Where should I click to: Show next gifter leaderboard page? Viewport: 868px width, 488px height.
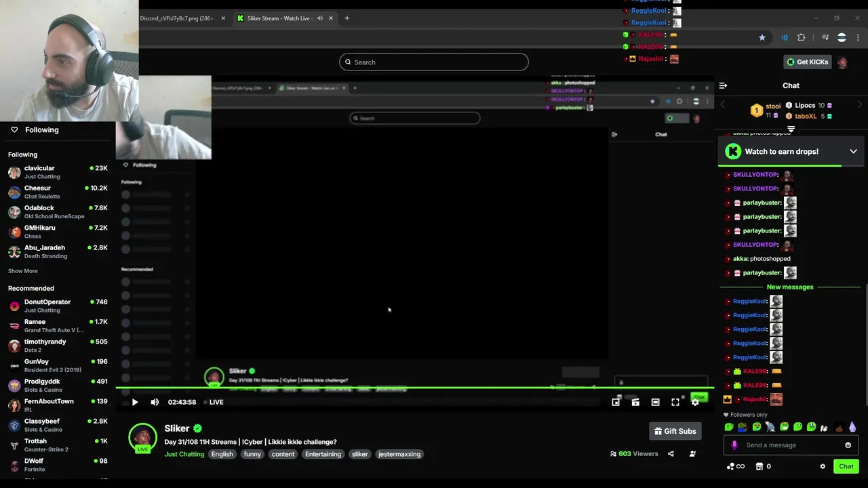click(859, 105)
